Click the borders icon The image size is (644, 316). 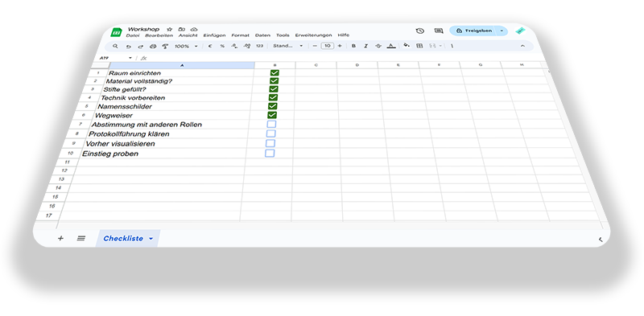[x=419, y=46]
